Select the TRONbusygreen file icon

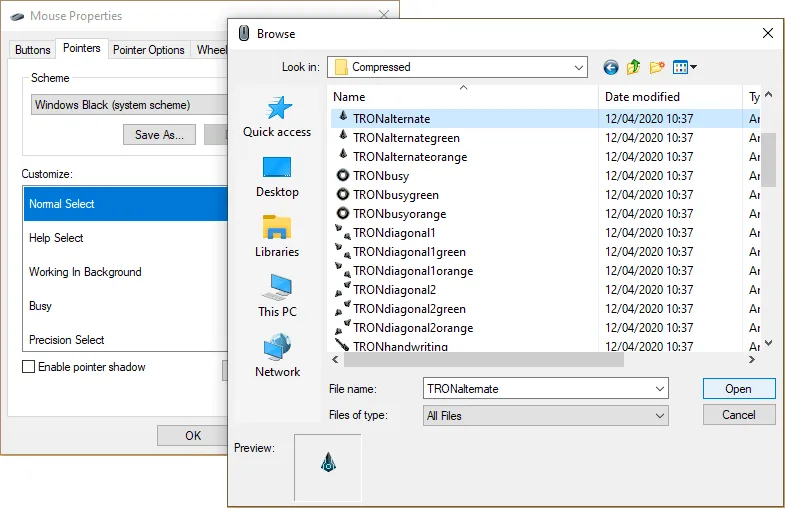[343, 195]
